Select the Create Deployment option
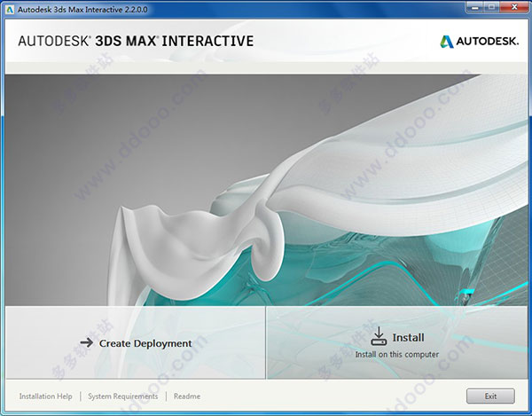Viewport: 532px width, 416px height. (136, 342)
